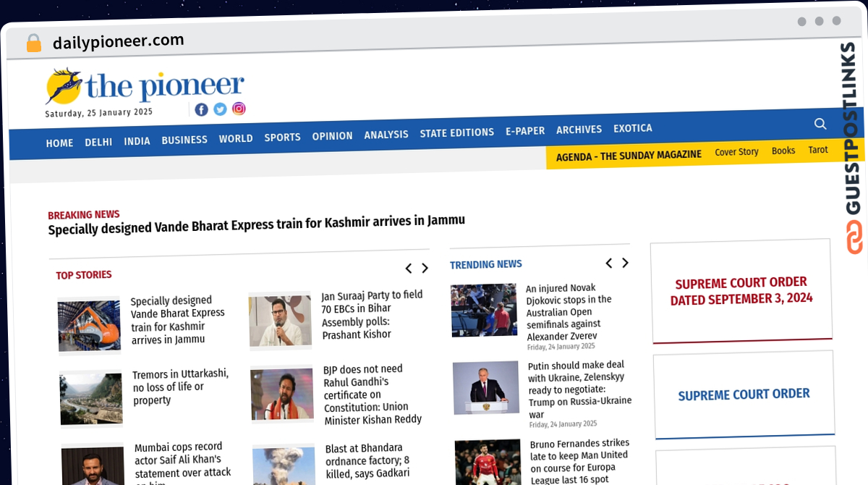Open Bhandara blast smoke thumbnail
The height and width of the screenshot is (485, 868).
(x=284, y=464)
